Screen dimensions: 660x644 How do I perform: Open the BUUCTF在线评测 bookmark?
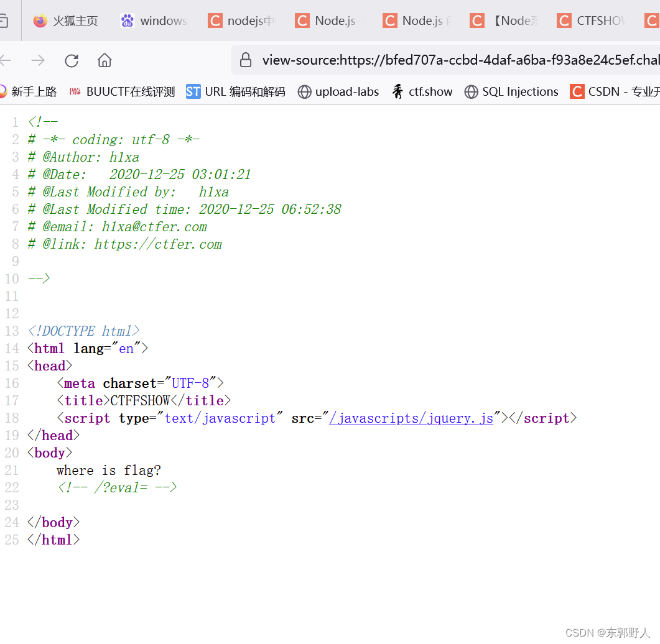pyautogui.click(x=129, y=91)
